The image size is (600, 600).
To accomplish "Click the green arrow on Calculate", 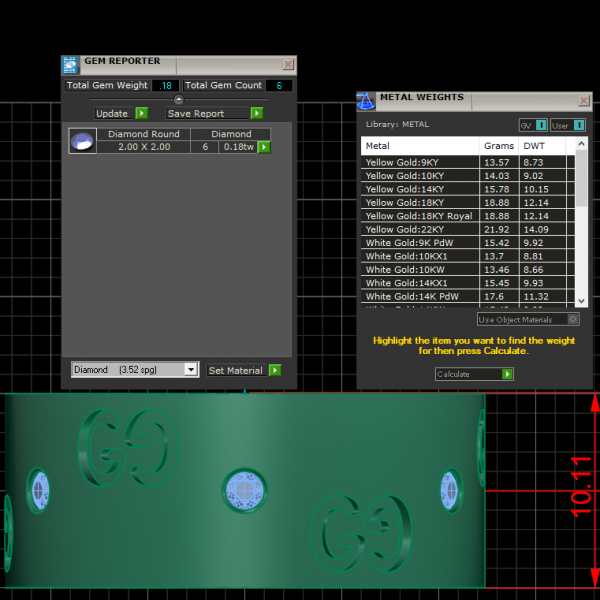I will pyautogui.click(x=507, y=374).
